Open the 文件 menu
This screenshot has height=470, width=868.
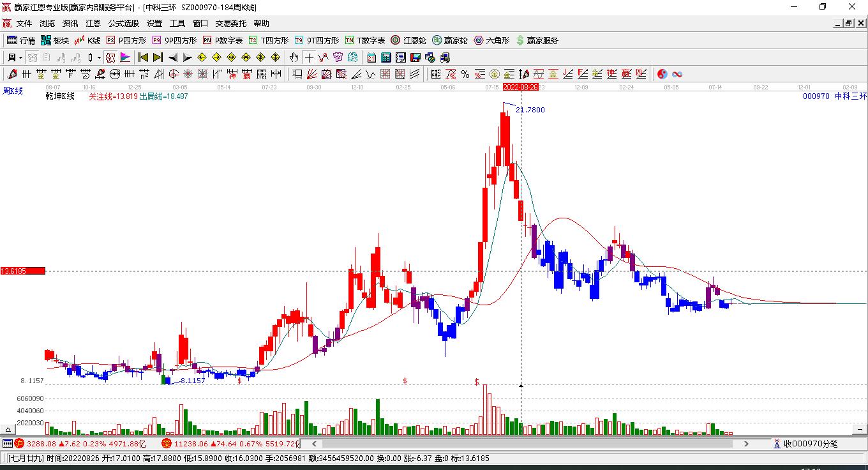tap(24, 24)
